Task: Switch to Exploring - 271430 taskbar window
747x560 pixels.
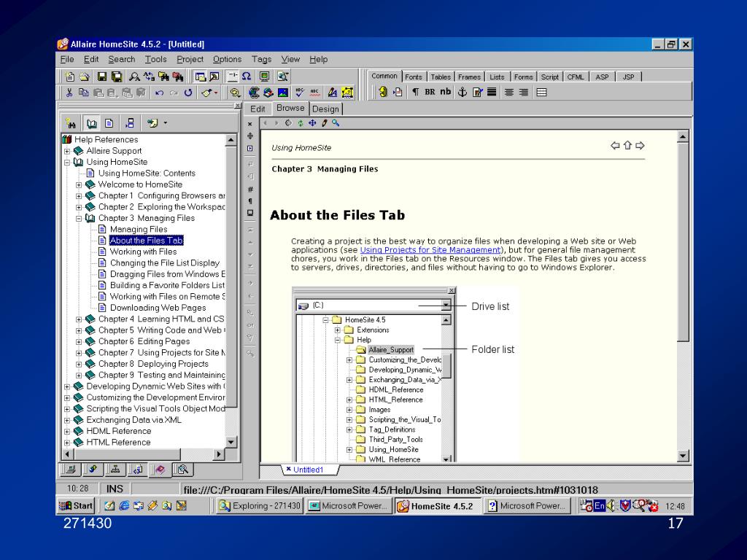Action: [260, 506]
